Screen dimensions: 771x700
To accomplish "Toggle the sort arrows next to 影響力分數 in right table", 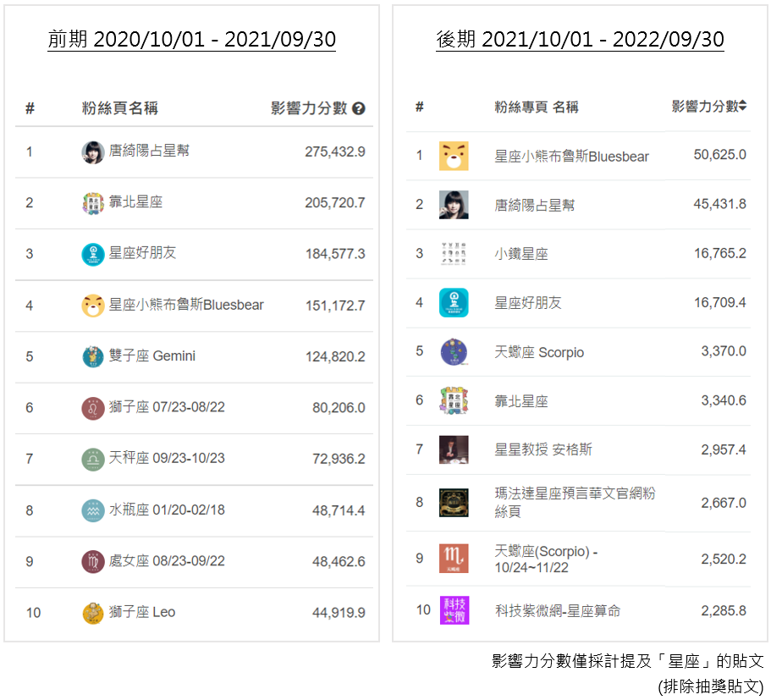I will tap(742, 105).
